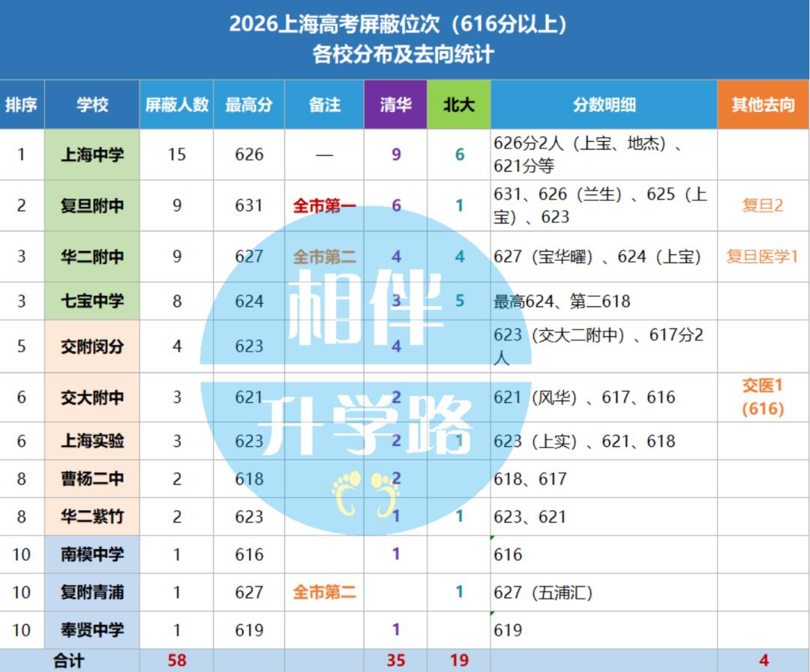Screen dimensions: 810x672
Task: Click the 北大 total 19 cell
Action: coord(459,661)
